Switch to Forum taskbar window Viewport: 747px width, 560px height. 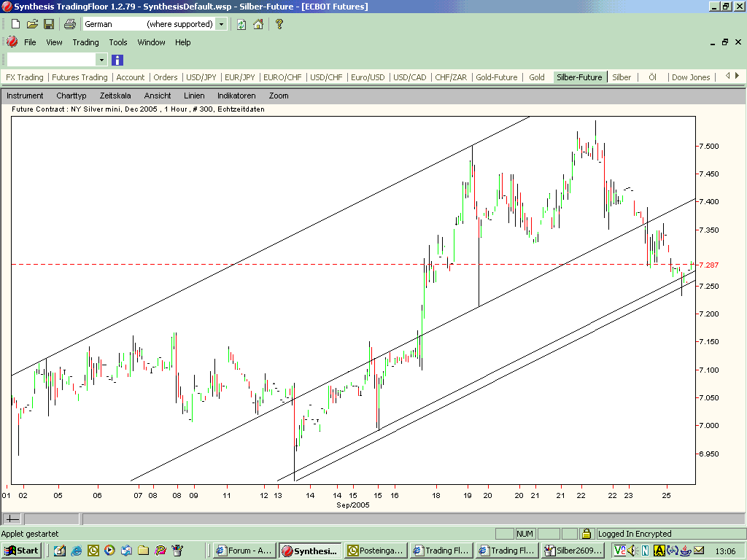[244, 551]
